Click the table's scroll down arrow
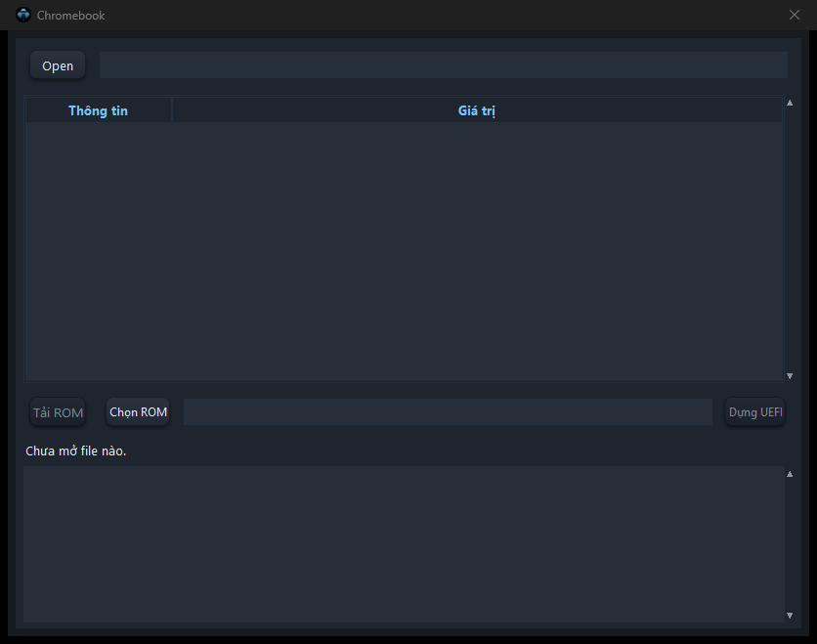Image resolution: width=817 pixels, height=644 pixels. 790,375
